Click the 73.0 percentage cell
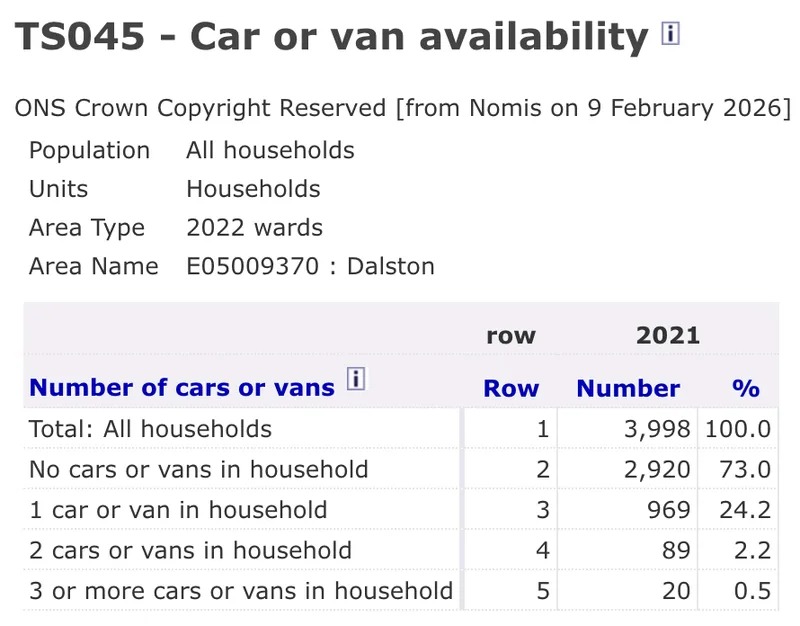Screen dimensions: 800x626 [x=745, y=469]
